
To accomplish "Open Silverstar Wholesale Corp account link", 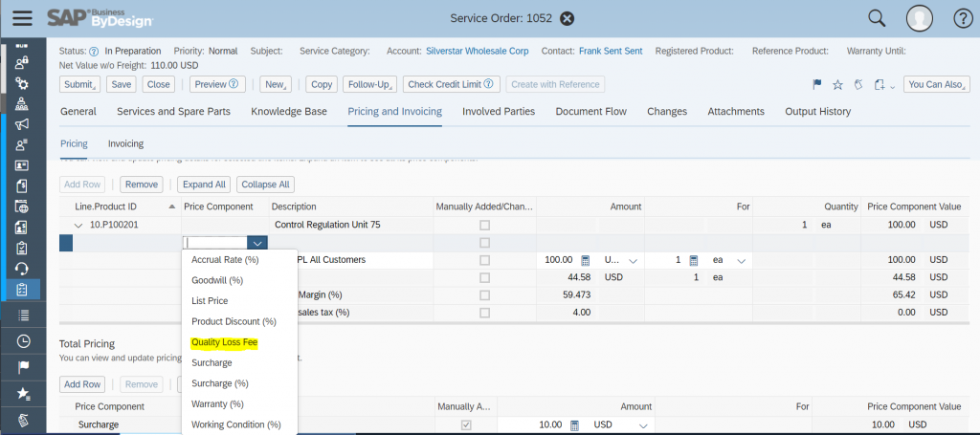I will [477, 52].
